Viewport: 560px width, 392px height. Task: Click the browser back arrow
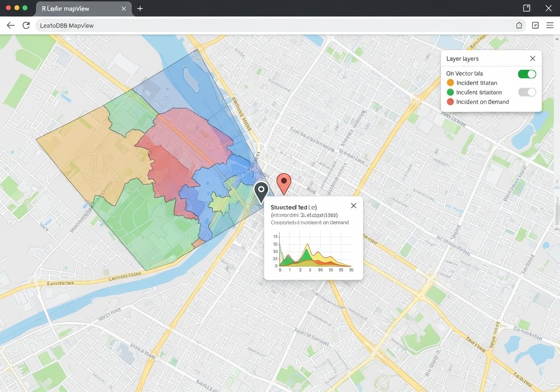tap(10, 25)
